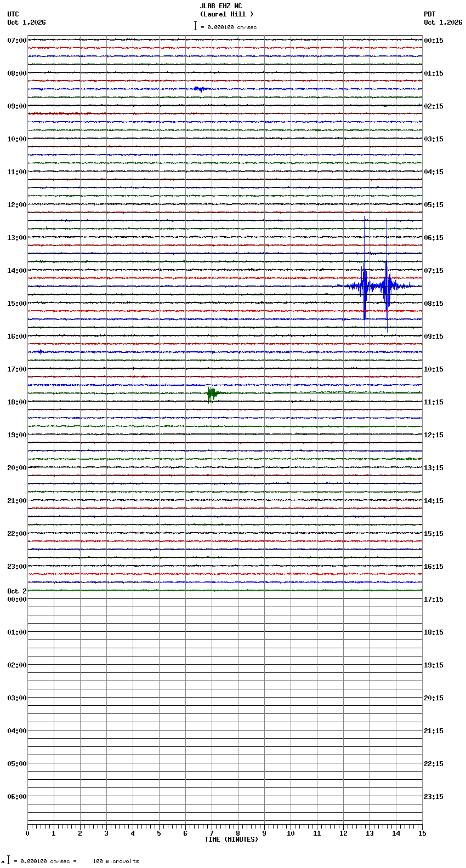This screenshot has width=466, height=868.
Task: Click the 02:15 PDT time label
Action: [x=434, y=106]
